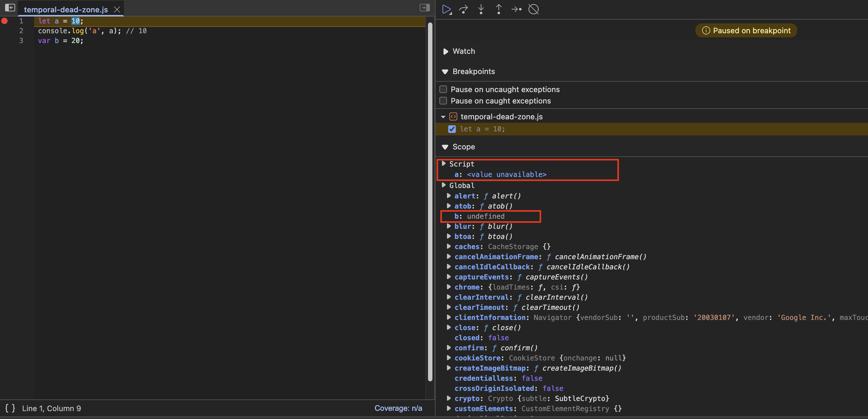Expand the chrome object entry
The width and height of the screenshot is (868, 419).
(449, 286)
